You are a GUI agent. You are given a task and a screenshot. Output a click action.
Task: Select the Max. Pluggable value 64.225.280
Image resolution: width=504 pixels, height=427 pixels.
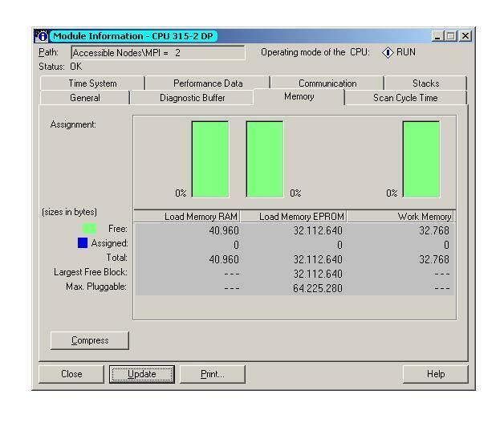pos(318,288)
